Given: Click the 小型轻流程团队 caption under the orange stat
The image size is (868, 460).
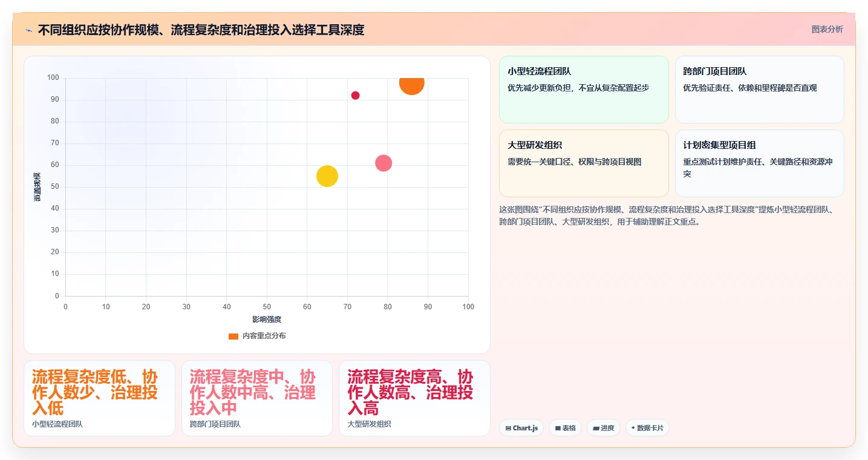Looking at the screenshot, I should 57,424.
